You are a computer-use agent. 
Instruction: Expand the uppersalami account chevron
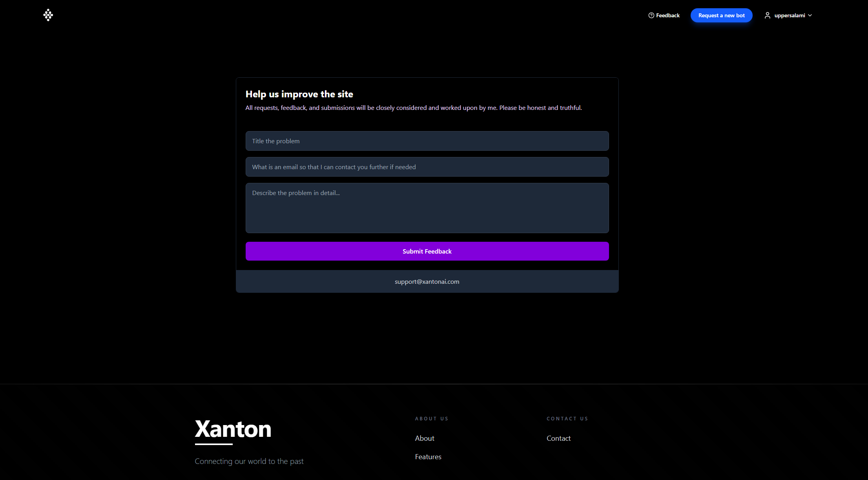tap(810, 15)
